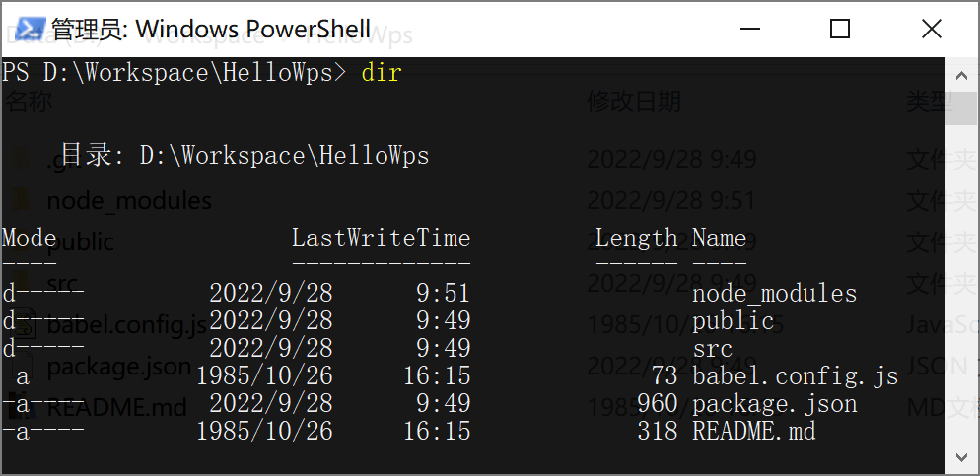The width and height of the screenshot is (980, 476).
Task: Click the vertical scrollbar thumb
Action: click(961, 108)
